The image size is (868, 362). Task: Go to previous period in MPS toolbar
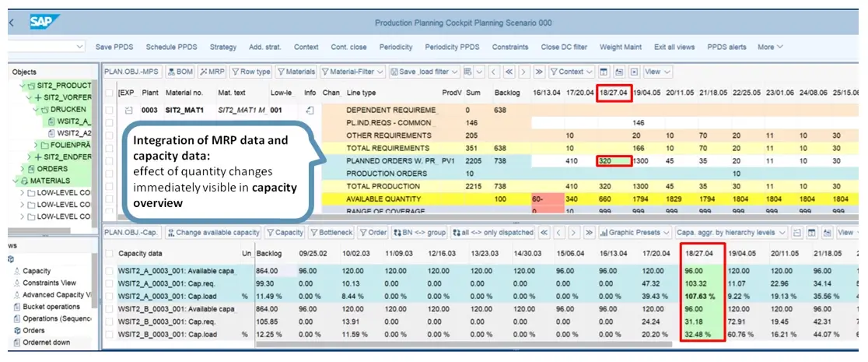pos(494,72)
